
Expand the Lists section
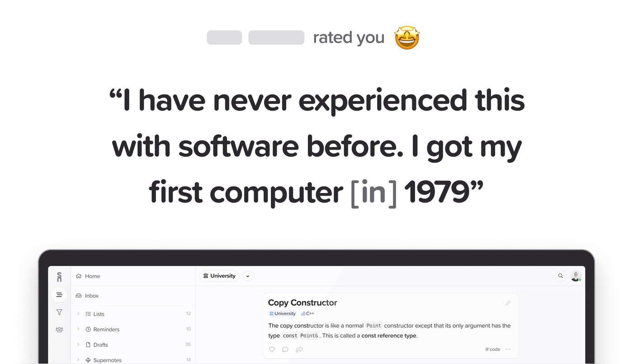[x=78, y=313]
